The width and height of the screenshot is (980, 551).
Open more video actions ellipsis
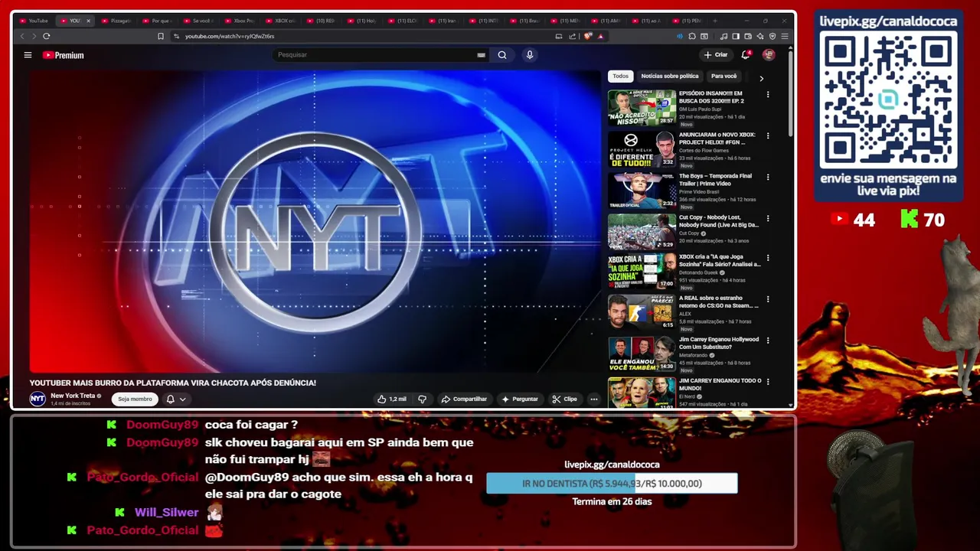pyautogui.click(x=593, y=399)
